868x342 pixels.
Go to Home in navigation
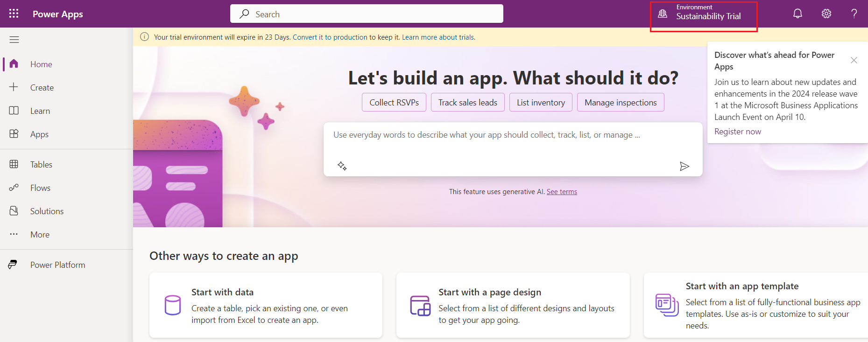point(41,64)
